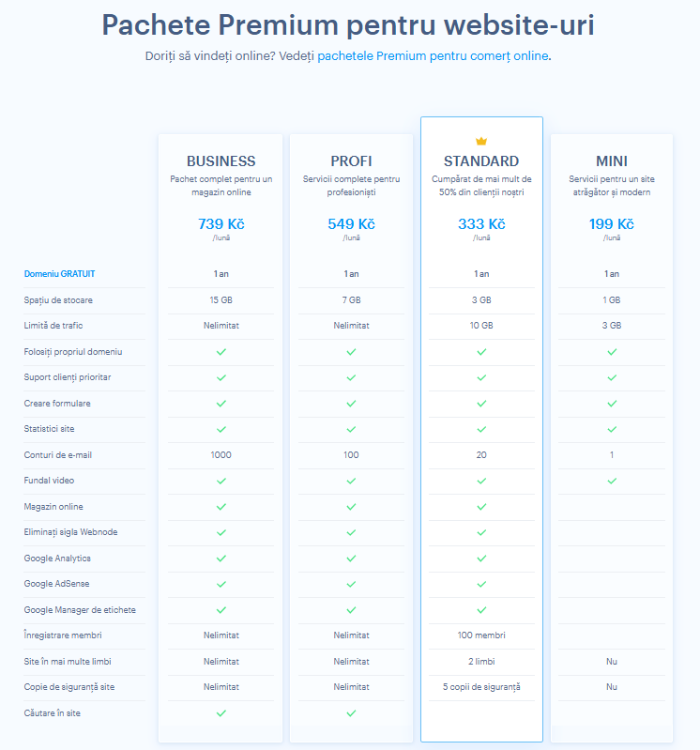Click the BUSINESS 739 Kč price
The height and width of the screenshot is (750, 700).
click(221, 223)
